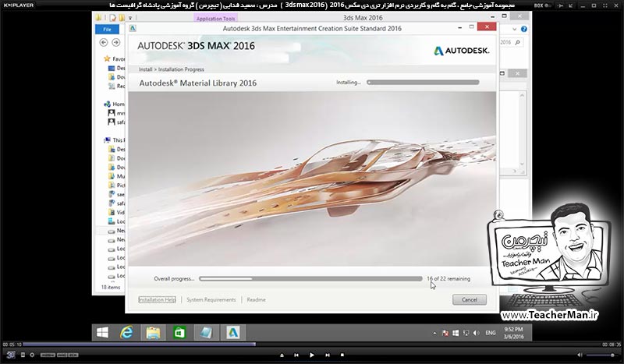The height and width of the screenshot is (364, 624).
Task: Toggle the KMPlayer 3D mode icon
Action: (x=10, y=355)
